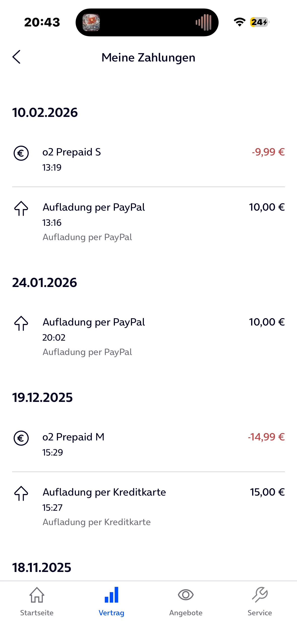Open the o2 Prepaid M payment entry
The height and width of the screenshot is (644, 297).
pyautogui.click(x=73, y=437)
